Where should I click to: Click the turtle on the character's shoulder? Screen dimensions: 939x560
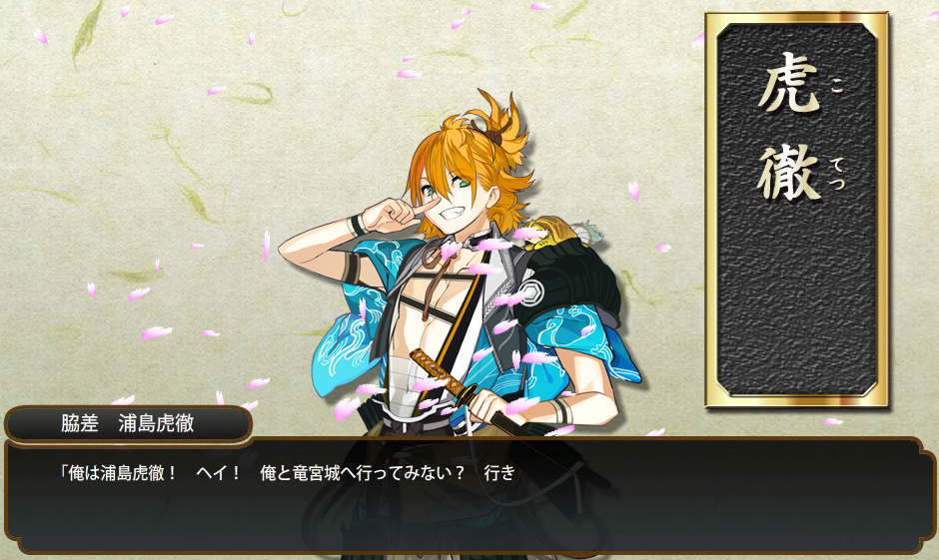pos(554,234)
